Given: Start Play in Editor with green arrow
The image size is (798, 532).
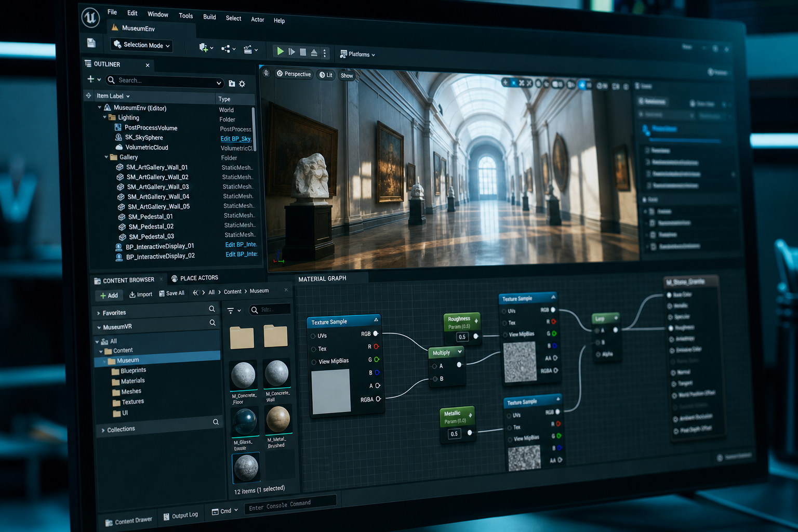Looking at the screenshot, I should [x=281, y=51].
